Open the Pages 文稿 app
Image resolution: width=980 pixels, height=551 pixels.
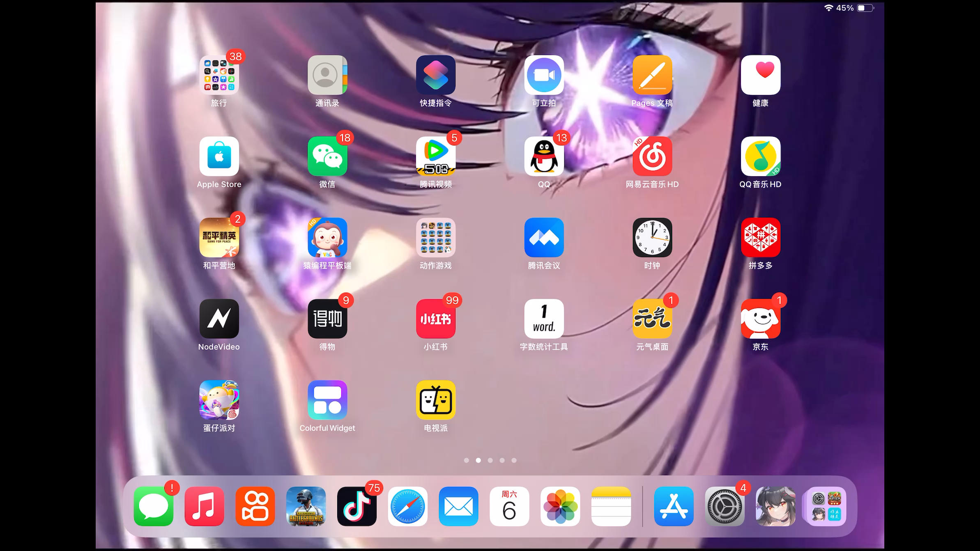point(652,75)
